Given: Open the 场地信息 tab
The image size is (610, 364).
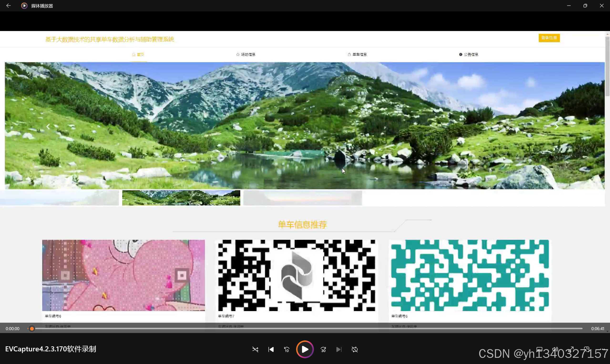Looking at the screenshot, I should coord(246,54).
